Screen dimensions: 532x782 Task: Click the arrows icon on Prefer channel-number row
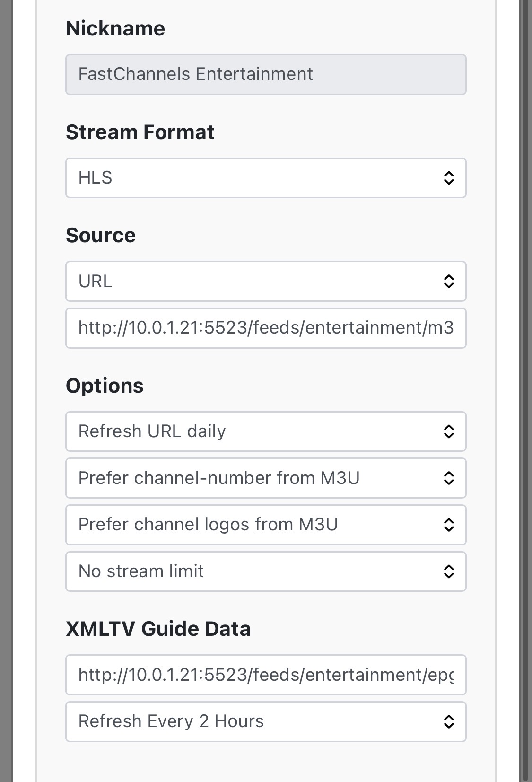[448, 478]
